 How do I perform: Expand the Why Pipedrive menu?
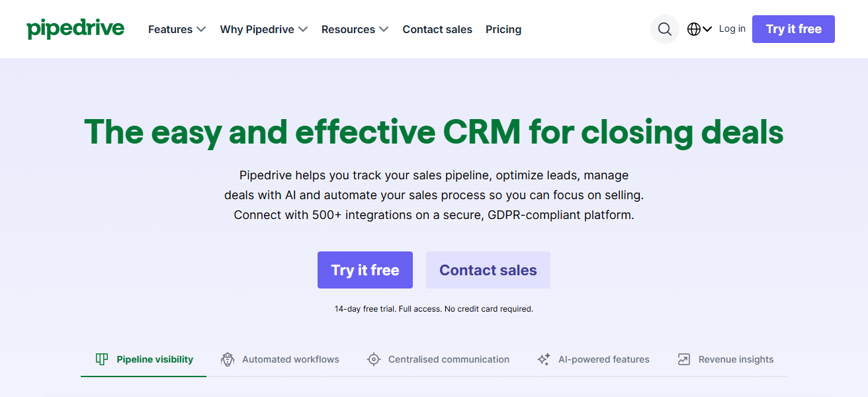point(264,29)
